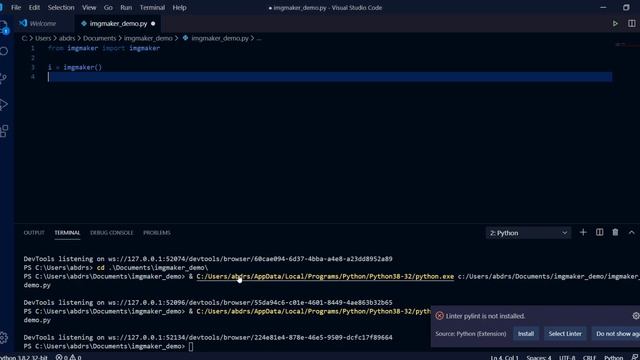Switch to PROBLEMS panel tab
This screenshot has width=640, height=360.
tap(157, 233)
